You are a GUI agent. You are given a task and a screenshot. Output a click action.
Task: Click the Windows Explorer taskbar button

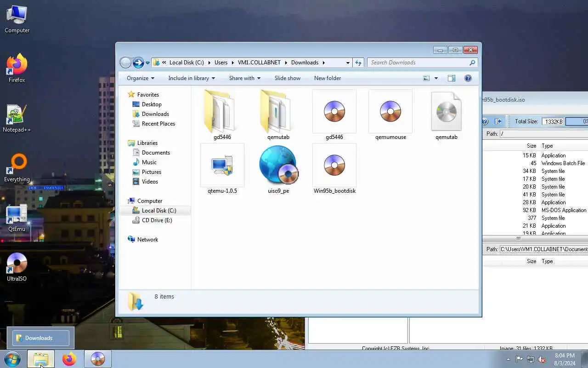pos(41,359)
